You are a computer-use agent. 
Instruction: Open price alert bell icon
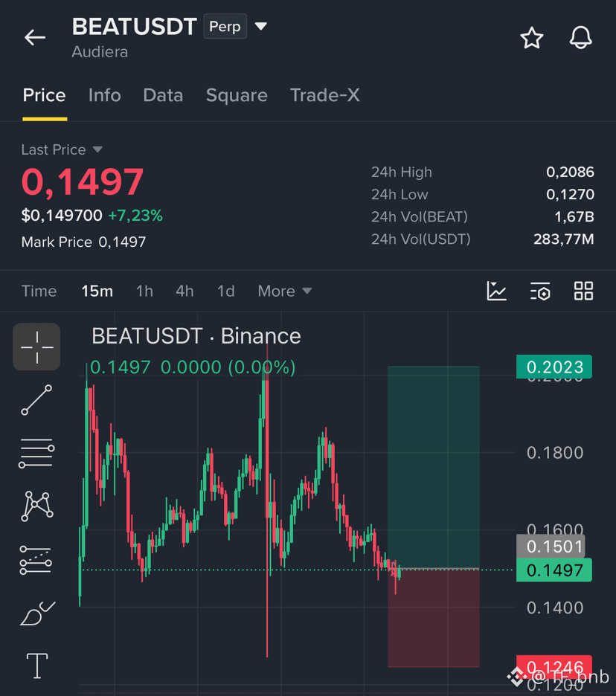coord(580,38)
